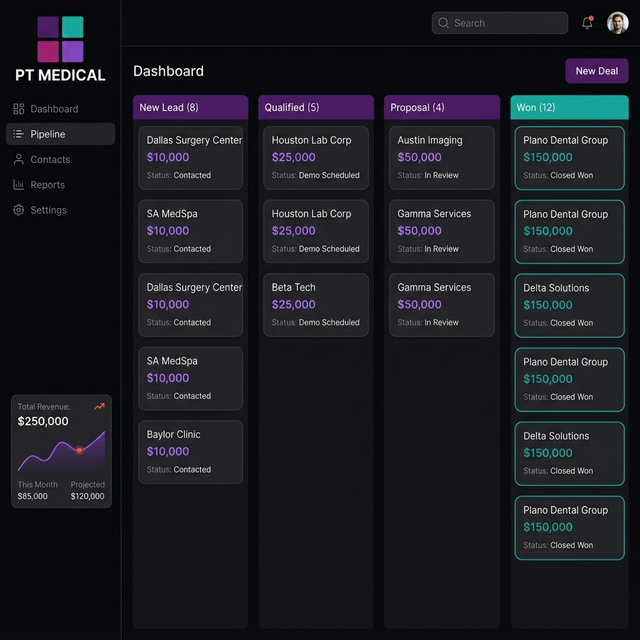Open the Baylor Clinic deal card
This screenshot has height=640, width=640.
point(191,452)
